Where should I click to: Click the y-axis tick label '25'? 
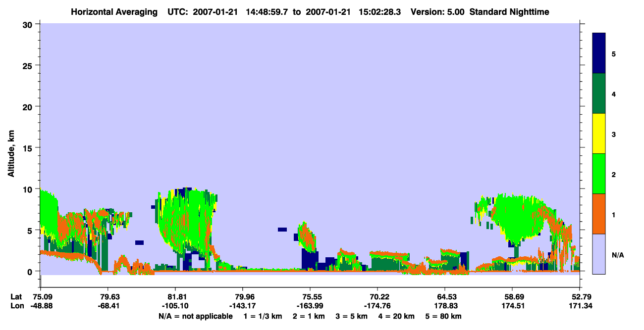tap(29, 65)
